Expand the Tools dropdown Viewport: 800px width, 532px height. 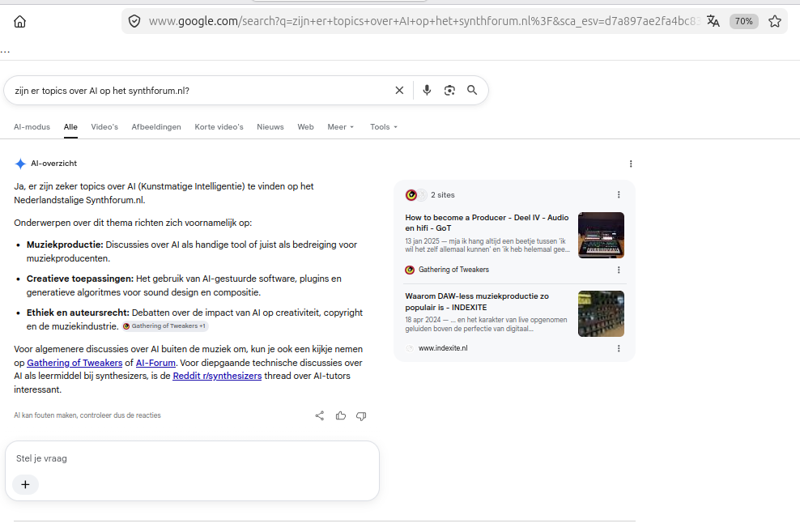click(x=384, y=127)
